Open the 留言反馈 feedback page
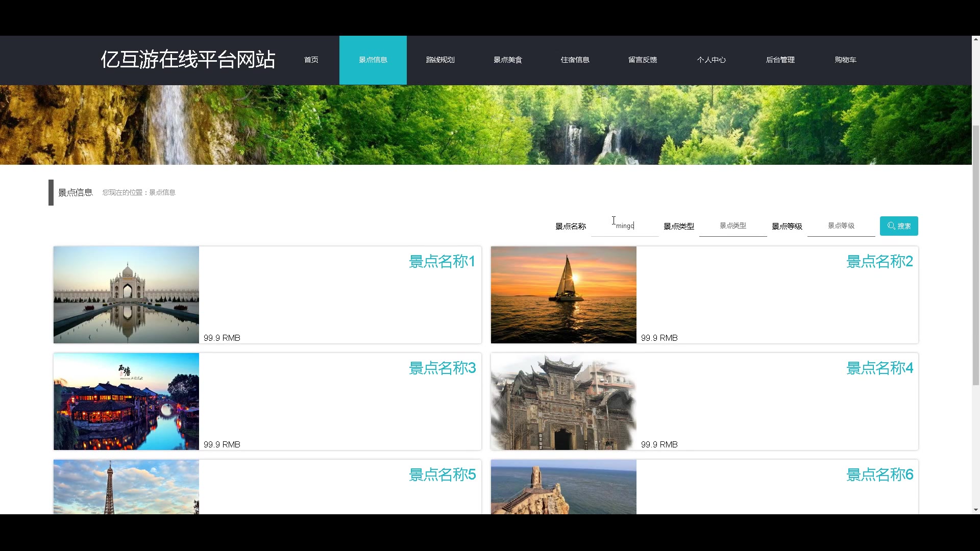The image size is (980, 551). click(642, 60)
